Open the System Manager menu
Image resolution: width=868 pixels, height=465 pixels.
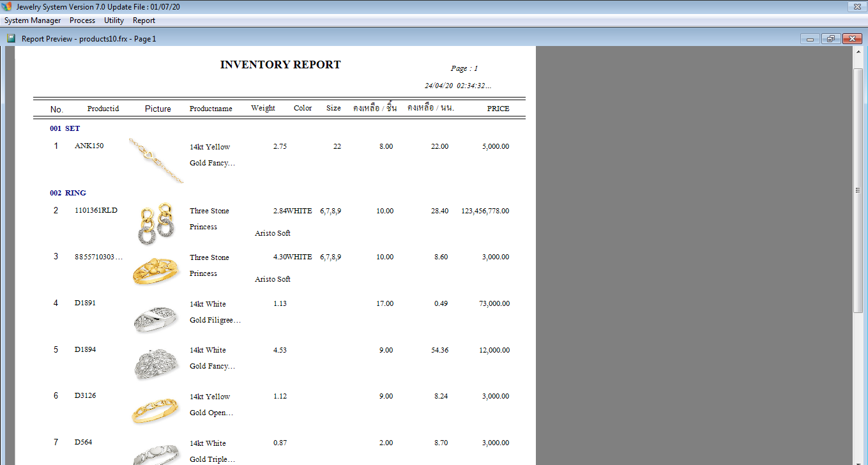33,20
